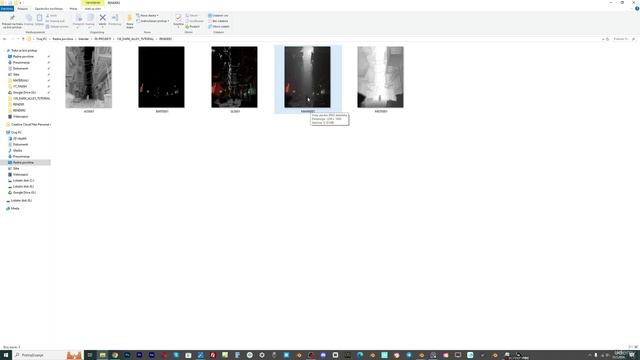Screen dimensions: 640x360
Task: Go up one folder level arrow
Action: pos(23,39)
